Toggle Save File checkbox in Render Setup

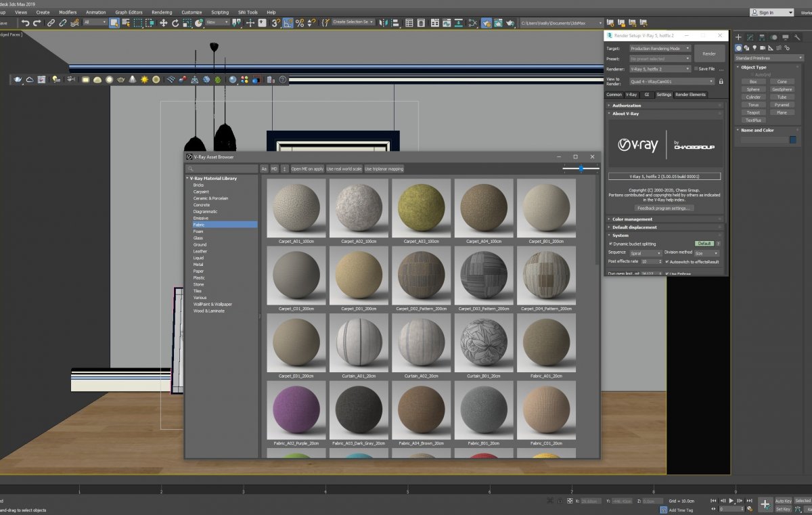pyautogui.click(x=696, y=69)
